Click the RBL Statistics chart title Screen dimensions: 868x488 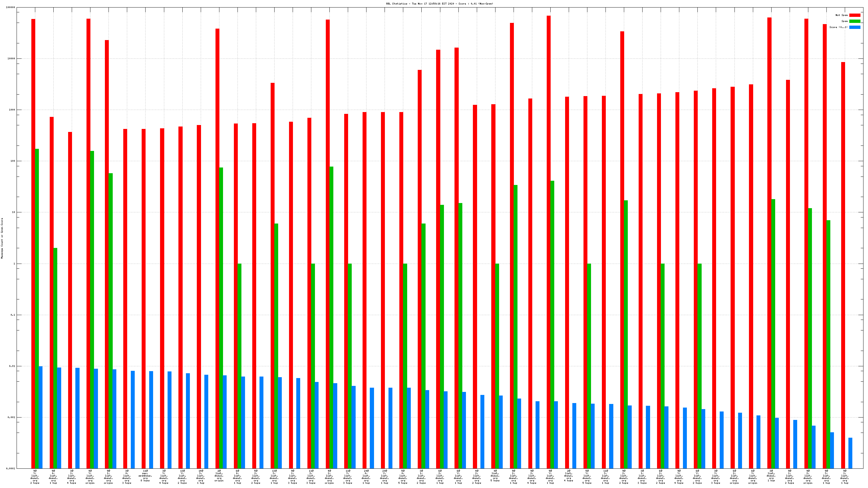pyautogui.click(x=439, y=4)
